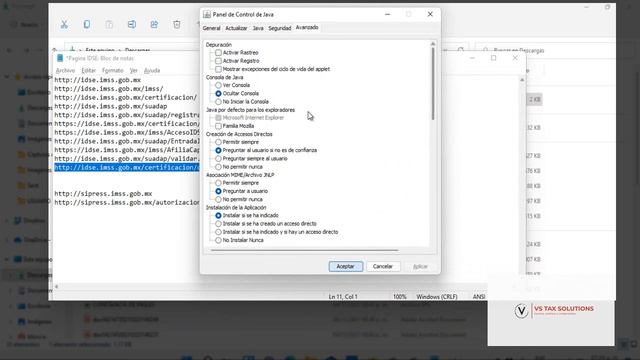Close the Panel de Control de Java window
640x360 pixels.
click(430, 14)
